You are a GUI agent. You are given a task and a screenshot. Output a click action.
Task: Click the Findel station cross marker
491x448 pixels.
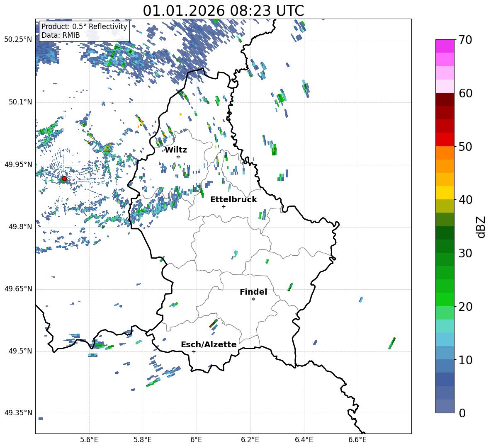tap(253, 299)
